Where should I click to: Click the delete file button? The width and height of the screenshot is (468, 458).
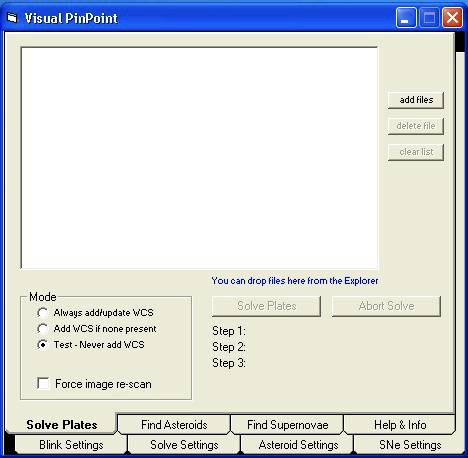416,126
